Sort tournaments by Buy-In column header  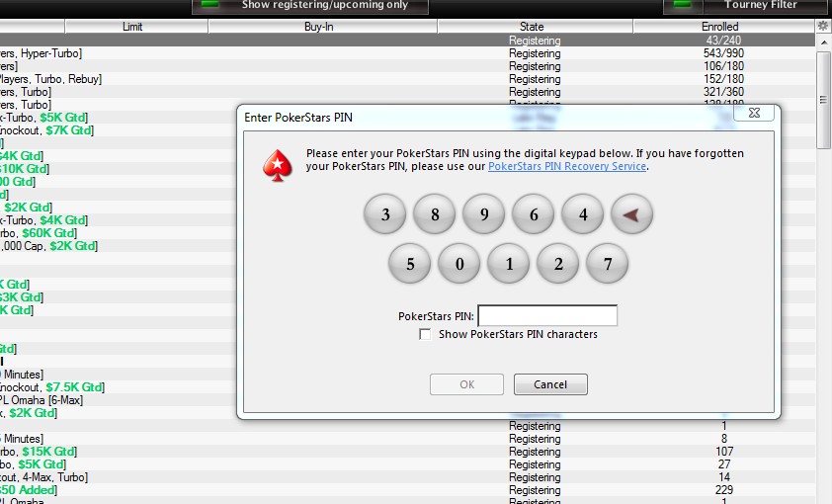(x=323, y=27)
